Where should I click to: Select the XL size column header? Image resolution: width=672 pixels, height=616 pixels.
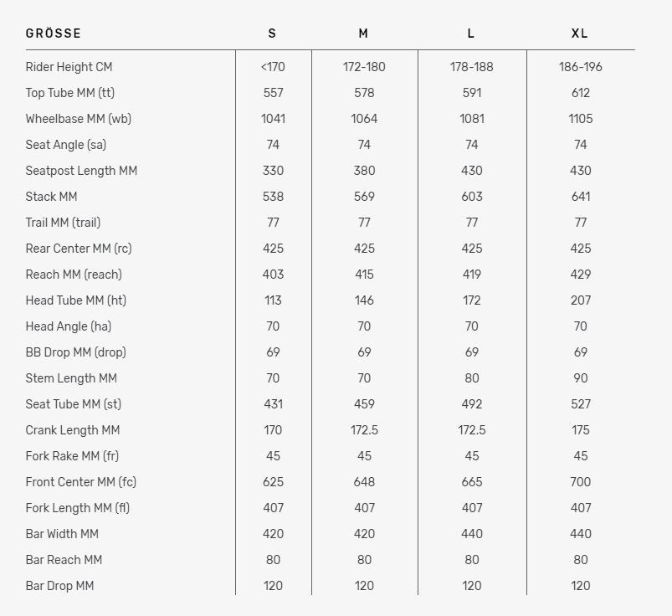pyautogui.click(x=580, y=33)
